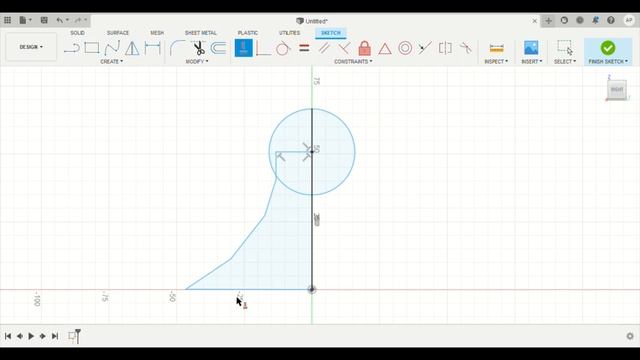Open the FINISH SKETCH dropdown label
This screenshot has height=360, width=640.
point(608,62)
